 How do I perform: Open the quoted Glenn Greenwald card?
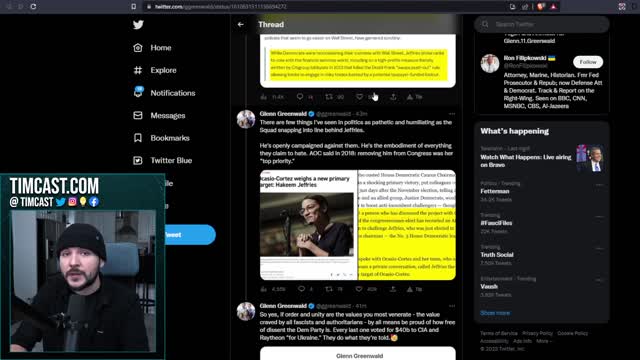click(358, 353)
